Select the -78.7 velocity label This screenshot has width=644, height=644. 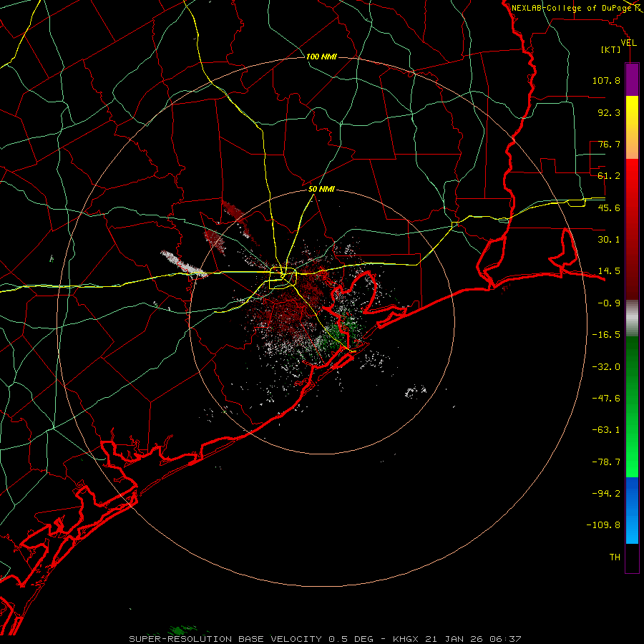(x=606, y=462)
